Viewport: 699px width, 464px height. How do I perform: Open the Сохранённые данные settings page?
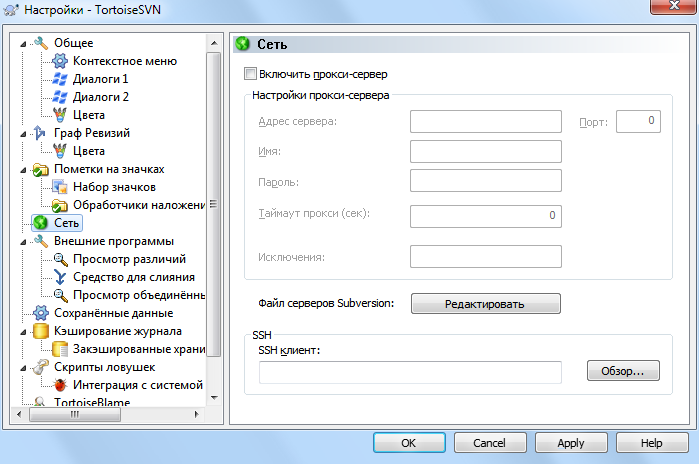tap(114, 313)
